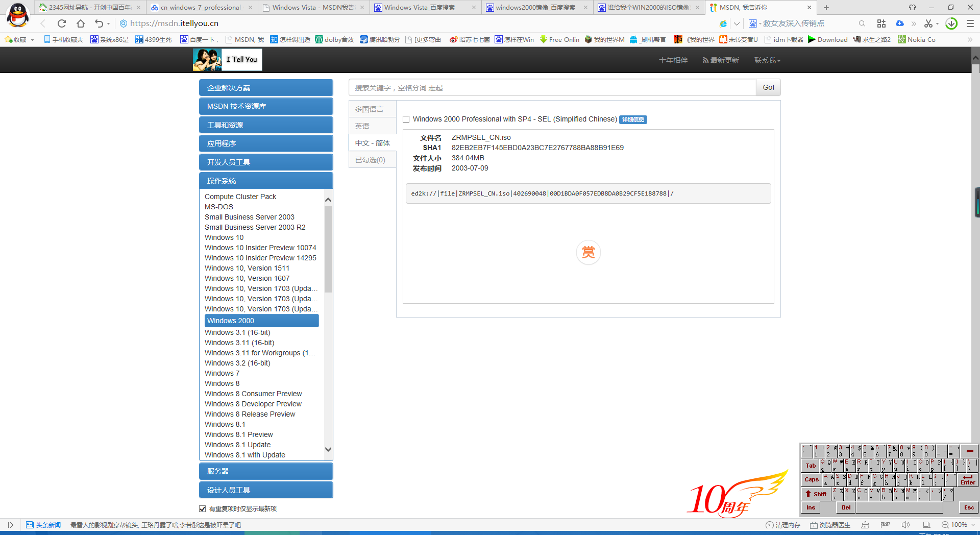Expand the 收藏 favorites dropdown arrow

pyautogui.click(x=32, y=40)
